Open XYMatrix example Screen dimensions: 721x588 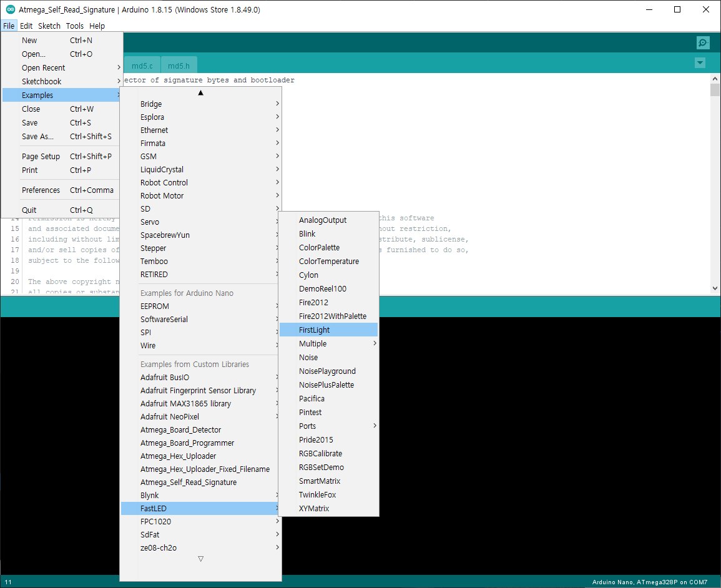[328, 509]
